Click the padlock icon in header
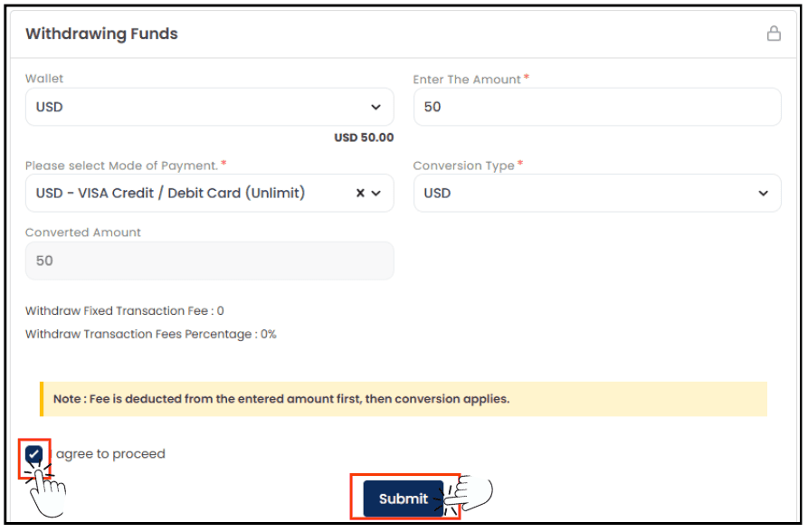 coord(774,33)
